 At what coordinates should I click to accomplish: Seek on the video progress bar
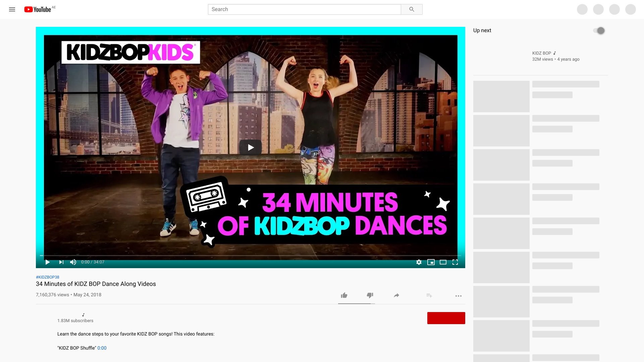pos(251,255)
